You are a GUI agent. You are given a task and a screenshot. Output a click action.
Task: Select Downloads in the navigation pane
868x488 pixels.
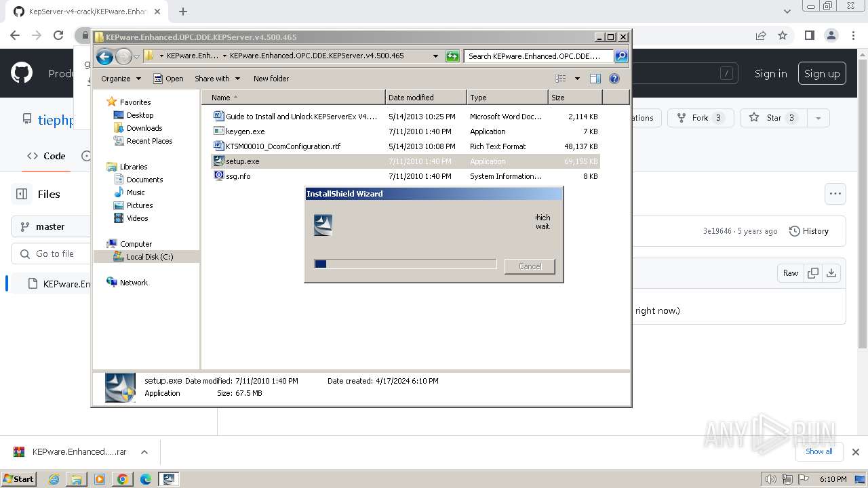click(144, 128)
